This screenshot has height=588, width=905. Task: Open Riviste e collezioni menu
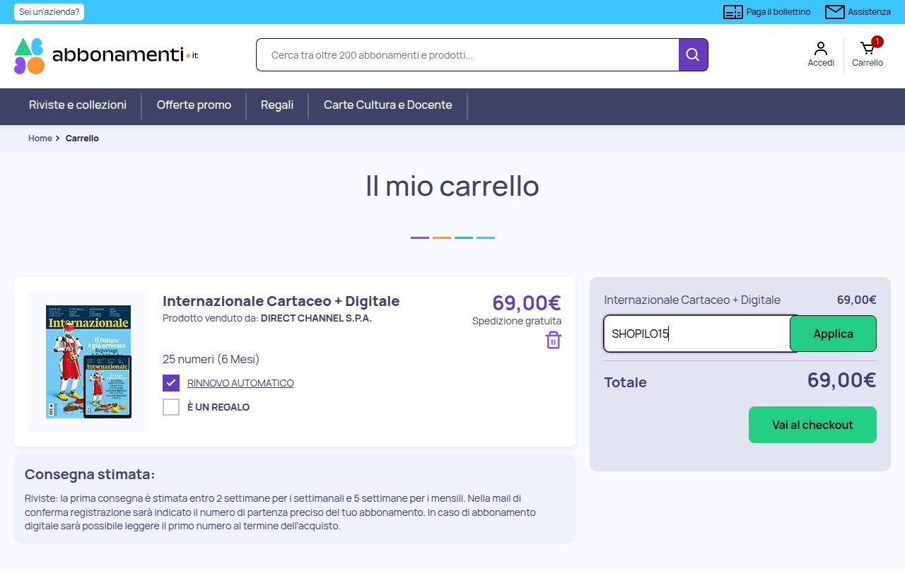pyautogui.click(x=78, y=105)
